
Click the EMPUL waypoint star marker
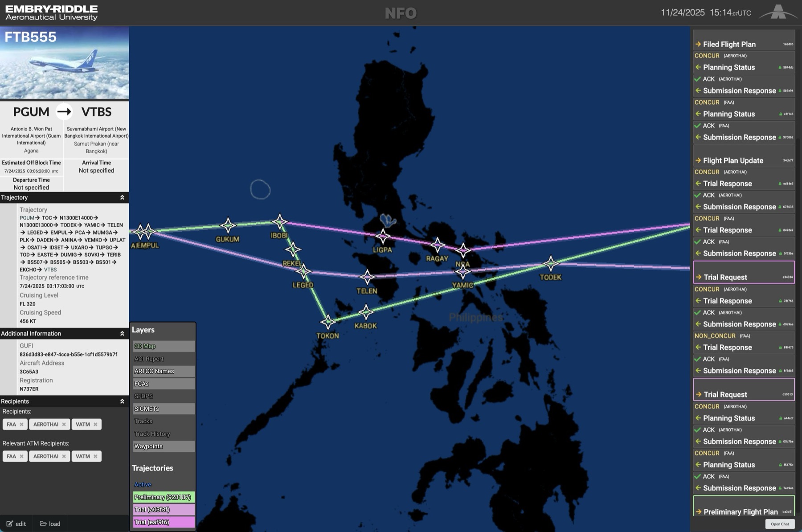coord(148,231)
